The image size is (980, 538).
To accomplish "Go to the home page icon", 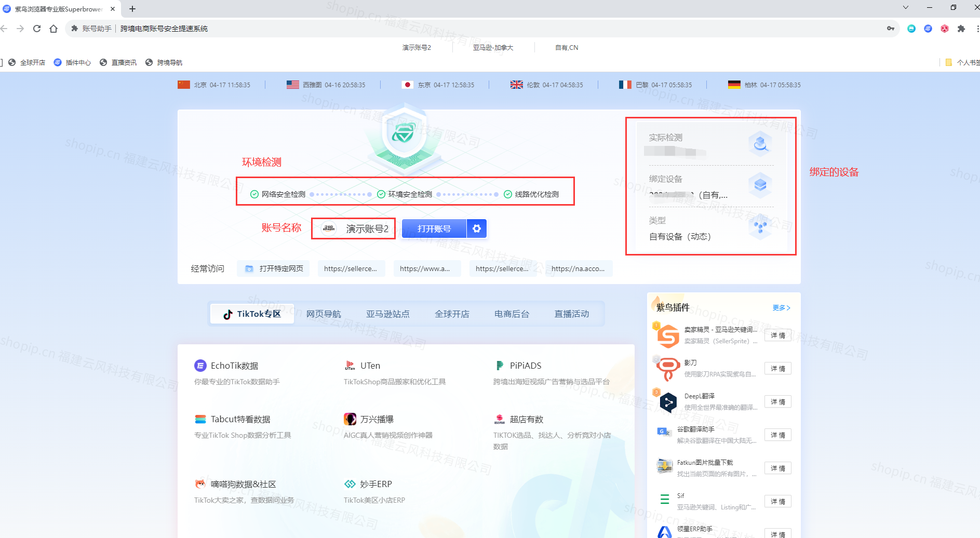I will [x=53, y=29].
